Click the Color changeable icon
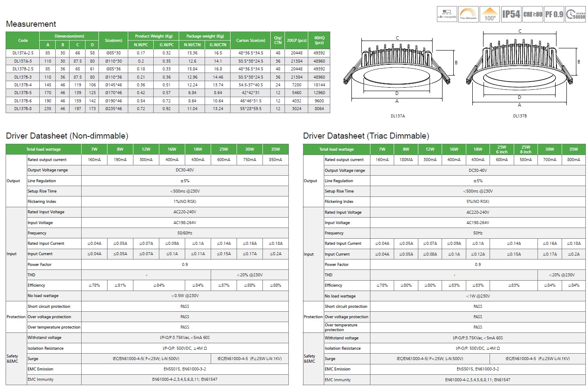588x386 pixels. (x=447, y=14)
